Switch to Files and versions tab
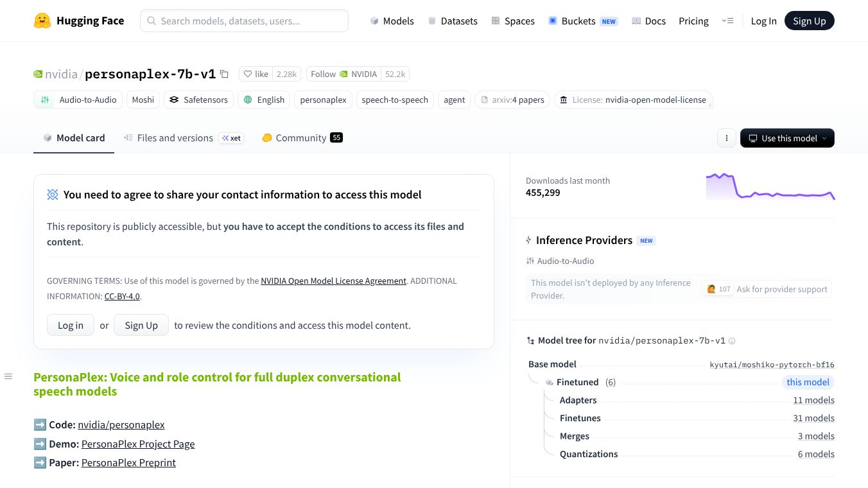 [175, 138]
